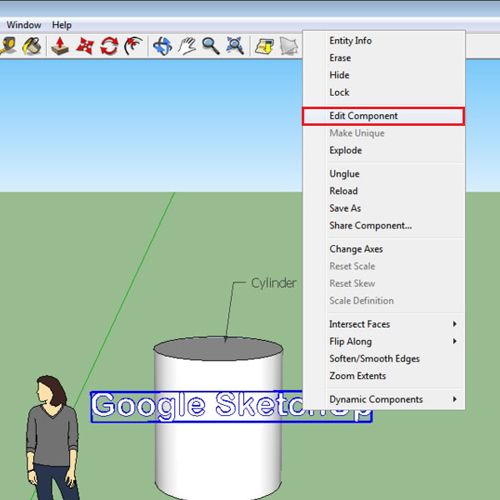Screen dimensions: 500x500
Task: Select the Pan hand tool
Action: pyautogui.click(x=187, y=46)
